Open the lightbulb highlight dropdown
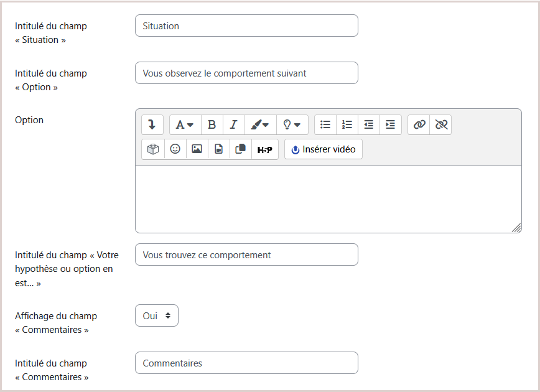The image size is (540, 392). point(292,124)
